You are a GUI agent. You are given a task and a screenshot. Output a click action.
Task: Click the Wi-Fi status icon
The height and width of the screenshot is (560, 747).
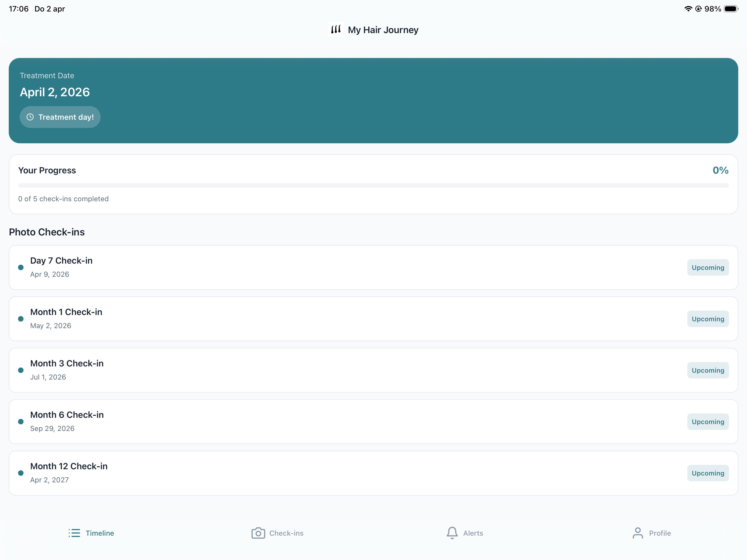tap(688, 9)
